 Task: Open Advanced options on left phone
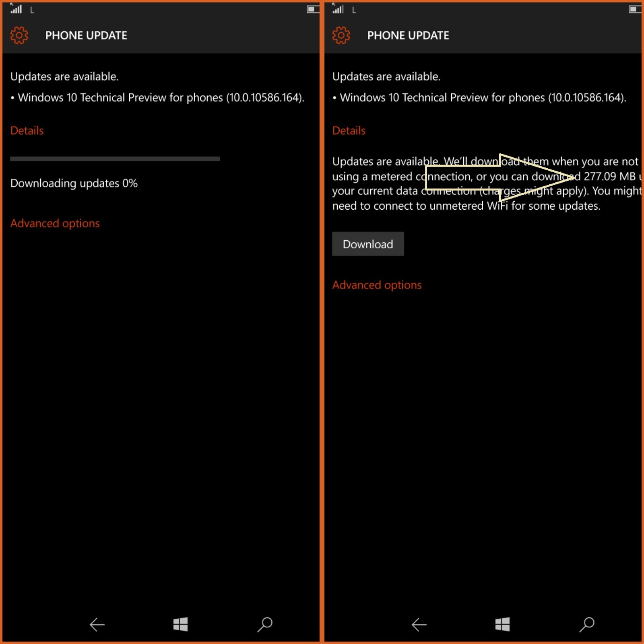(55, 223)
